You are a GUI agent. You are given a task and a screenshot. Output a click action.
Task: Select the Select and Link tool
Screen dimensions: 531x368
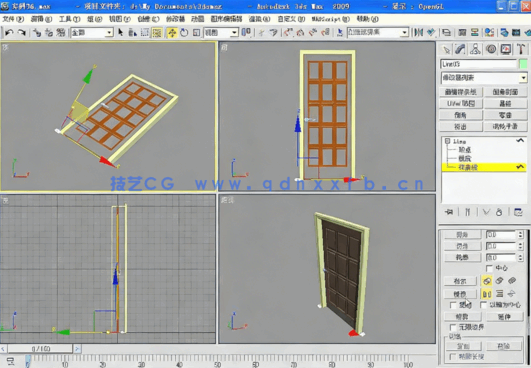tap(37, 33)
